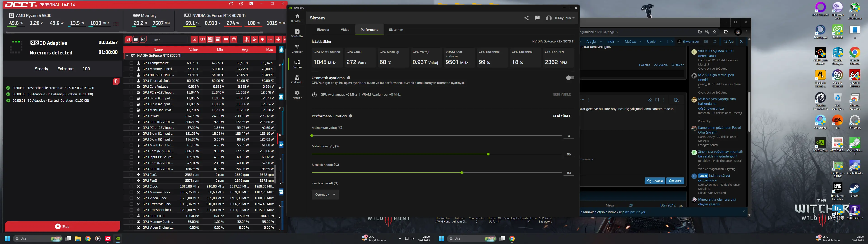Adjust the Maksimum güç slider handle
Screen dimensions: 868x244
tap(488, 154)
